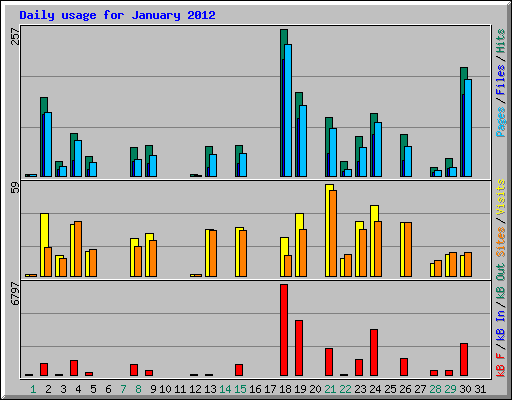Click day label 26 on the x-axis
This screenshot has height=400, width=512.
(405, 389)
